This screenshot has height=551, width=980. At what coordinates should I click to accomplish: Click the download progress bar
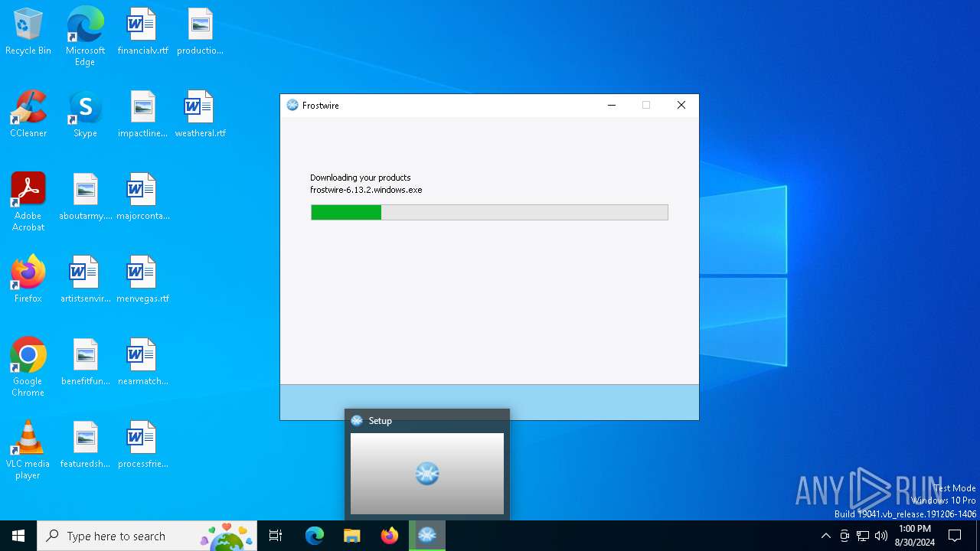(489, 212)
